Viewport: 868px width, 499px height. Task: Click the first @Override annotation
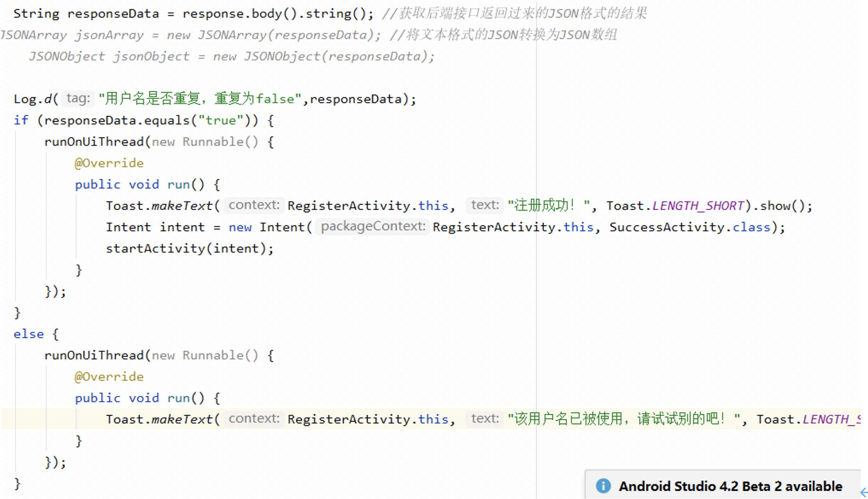pos(109,163)
